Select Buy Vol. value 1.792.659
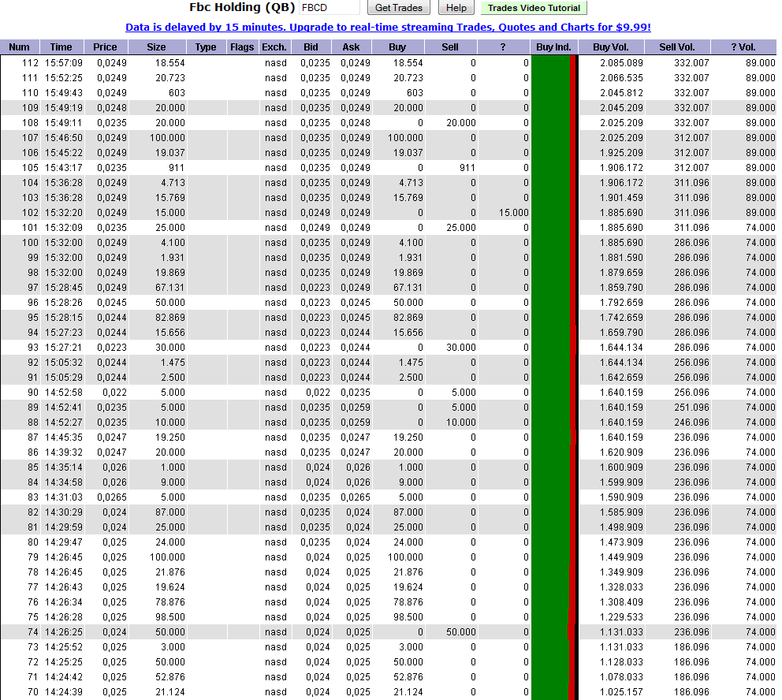782x700 pixels. tap(621, 302)
